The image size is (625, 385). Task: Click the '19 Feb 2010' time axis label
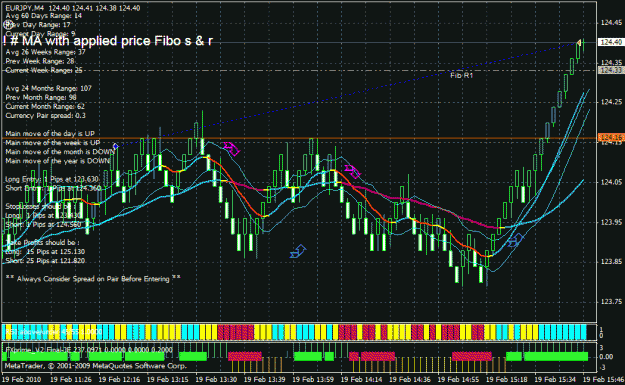[x=22, y=379]
